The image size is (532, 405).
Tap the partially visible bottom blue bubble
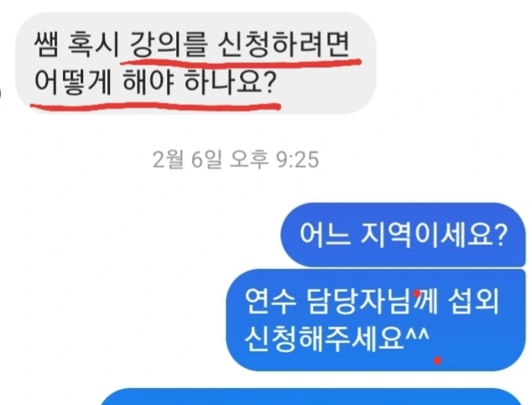click(310, 397)
